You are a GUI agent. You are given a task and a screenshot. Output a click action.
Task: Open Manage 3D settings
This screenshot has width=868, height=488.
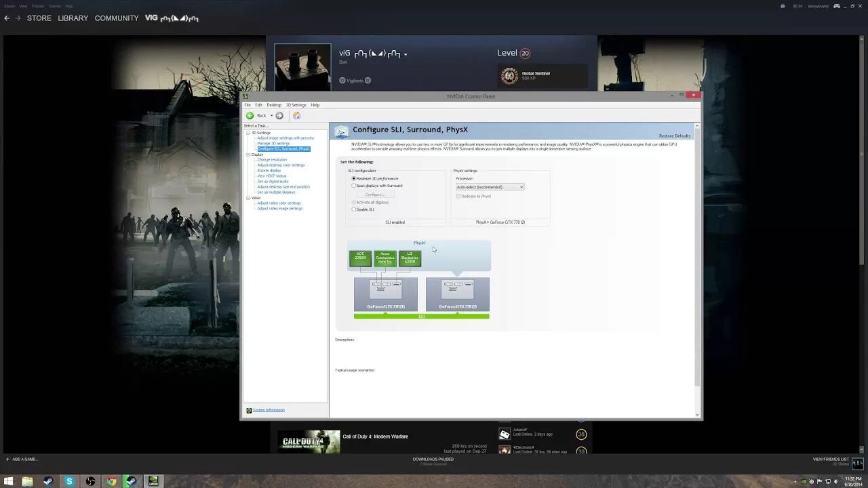(273, 144)
